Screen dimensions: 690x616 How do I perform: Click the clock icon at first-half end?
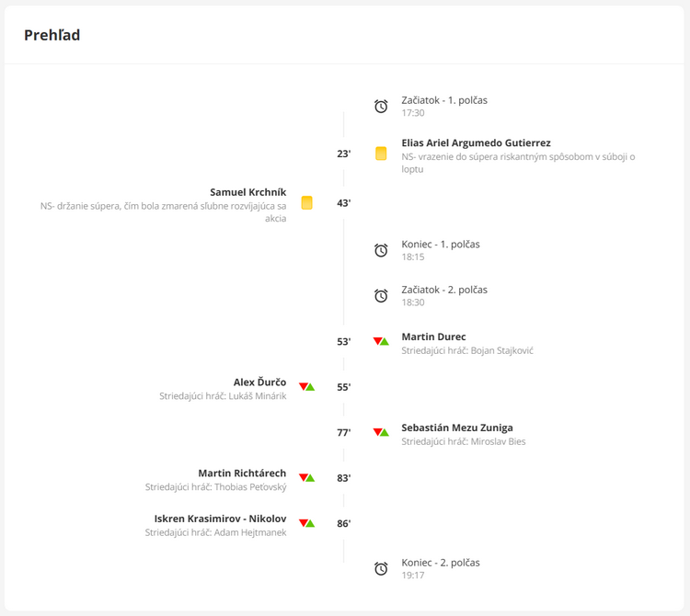[381, 250]
